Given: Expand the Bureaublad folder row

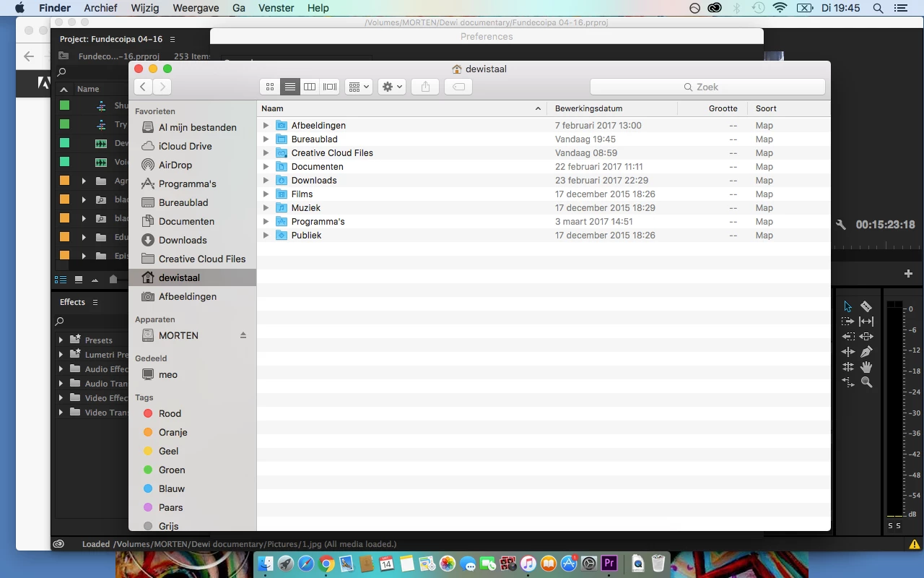Looking at the screenshot, I should tap(266, 139).
